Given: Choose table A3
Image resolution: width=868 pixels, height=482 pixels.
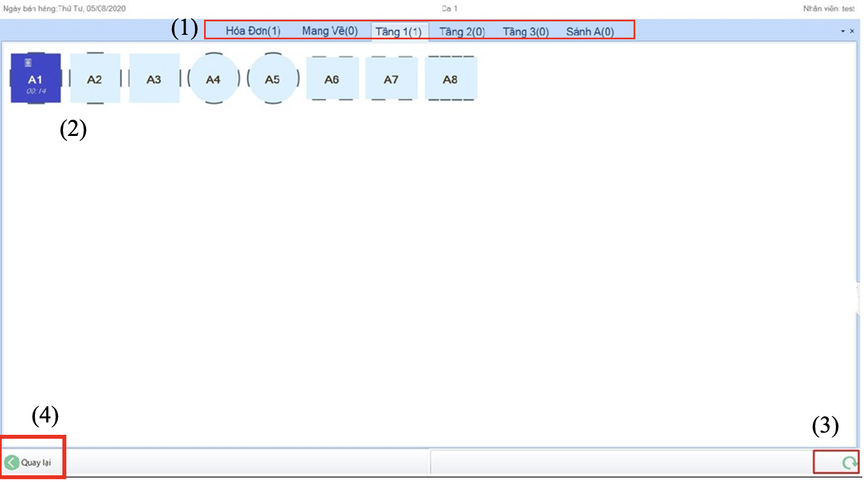Looking at the screenshot, I should (154, 79).
